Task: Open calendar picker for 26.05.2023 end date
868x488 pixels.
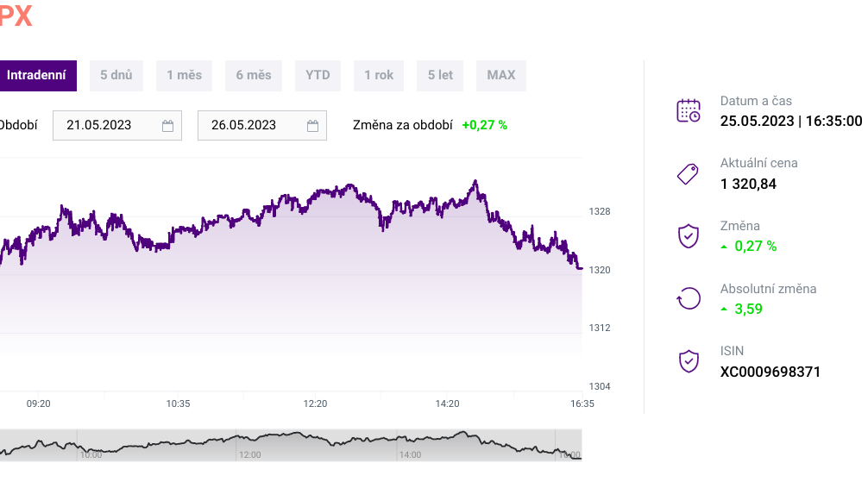Action: (x=313, y=126)
